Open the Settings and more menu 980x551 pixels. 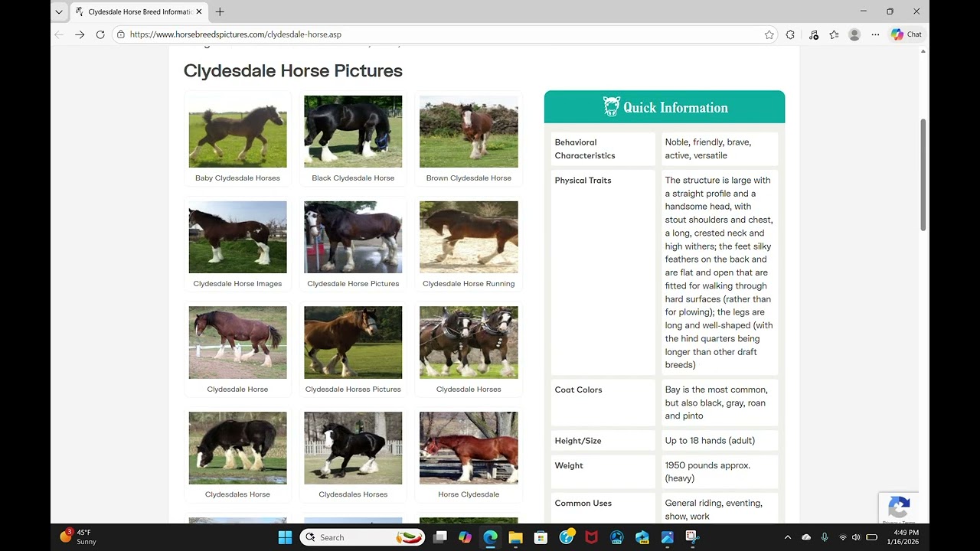pos(875,34)
